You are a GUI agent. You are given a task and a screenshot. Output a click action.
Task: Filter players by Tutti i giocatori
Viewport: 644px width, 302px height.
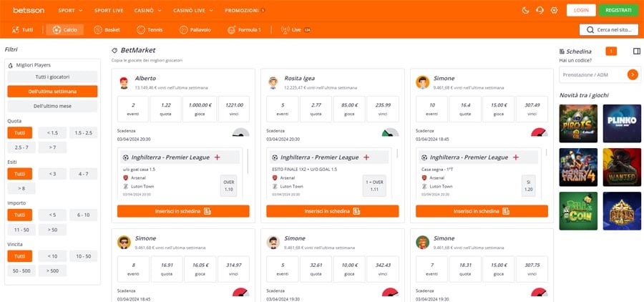click(52, 77)
